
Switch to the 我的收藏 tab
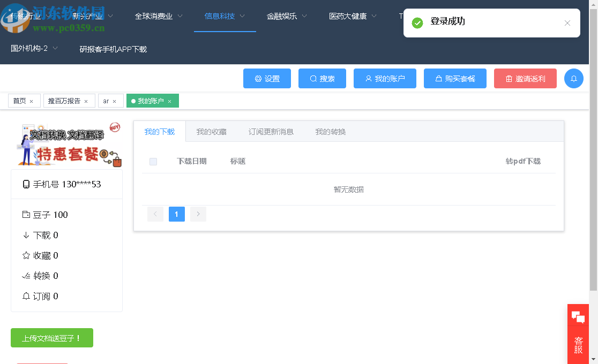212,131
